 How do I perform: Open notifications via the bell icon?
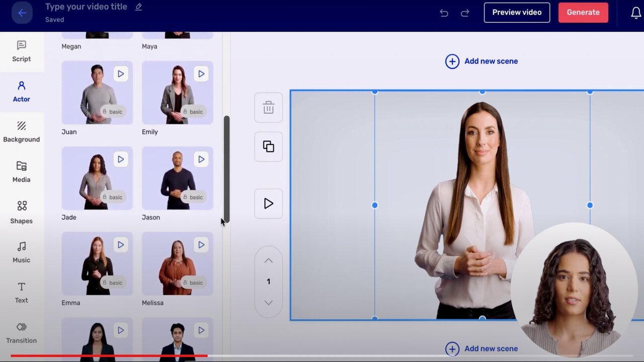(636, 13)
